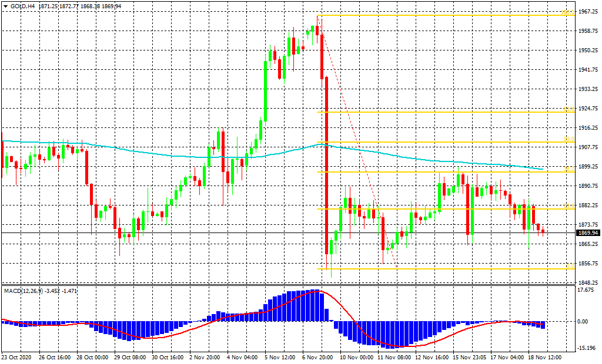This screenshot has height=364, width=602.
Task: Select the 100.0 Fibonacci level label
Action: [568, 12]
